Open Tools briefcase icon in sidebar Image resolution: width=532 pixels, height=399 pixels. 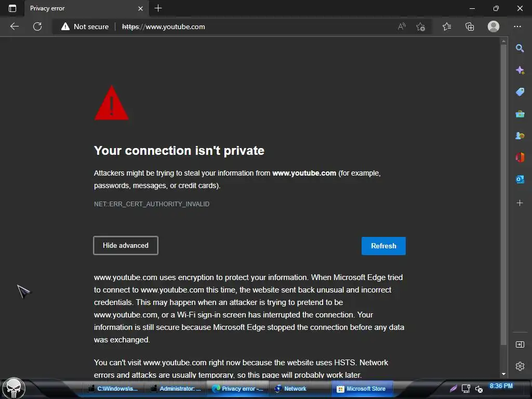tap(520, 114)
